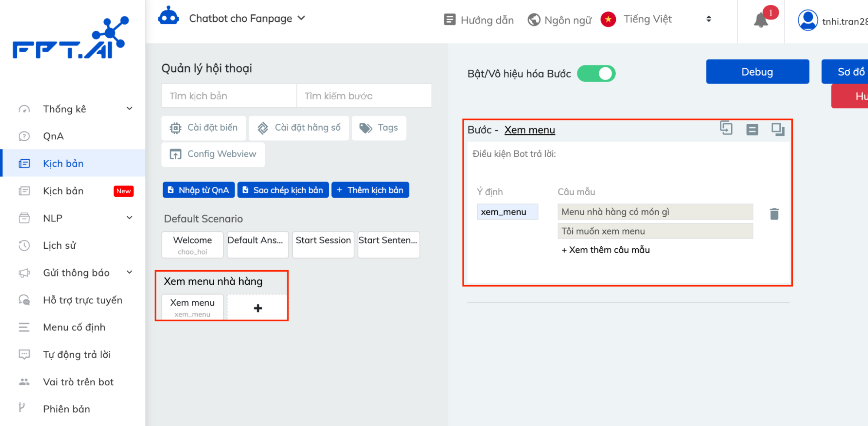
Task: Open the user profile avatar
Action: (808, 20)
